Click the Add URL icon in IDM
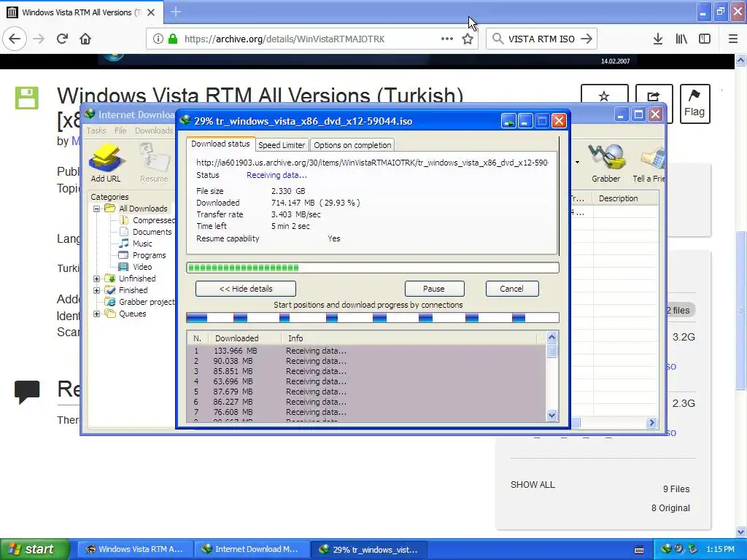The image size is (747, 560). pyautogui.click(x=106, y=163)
